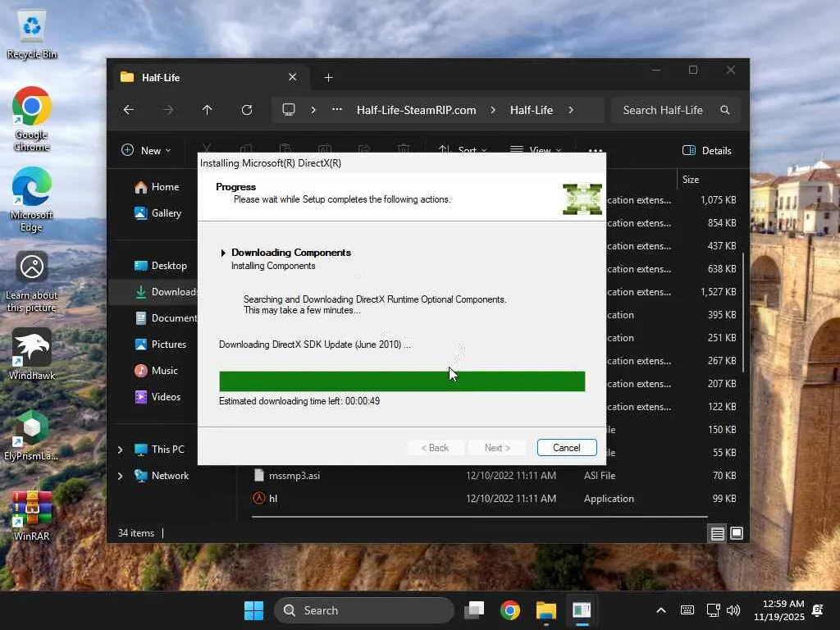Switch to details list view icon
Viewport: 840px width, 630px height.
tap(717, 533)
